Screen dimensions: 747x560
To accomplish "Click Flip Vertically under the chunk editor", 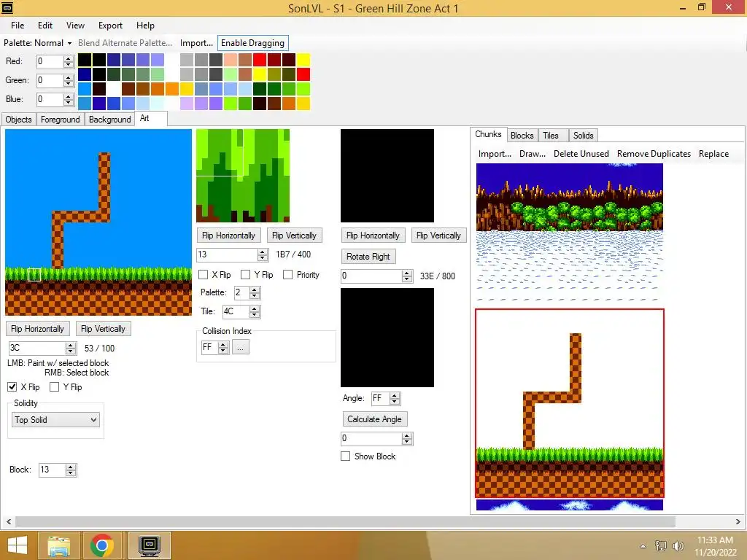I will 103,329.
